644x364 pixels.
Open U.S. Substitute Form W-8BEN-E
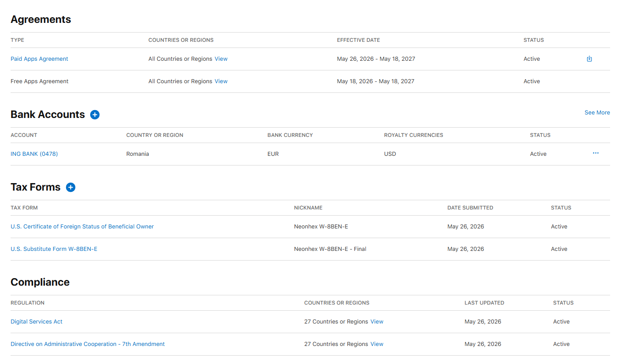(54, 249)
